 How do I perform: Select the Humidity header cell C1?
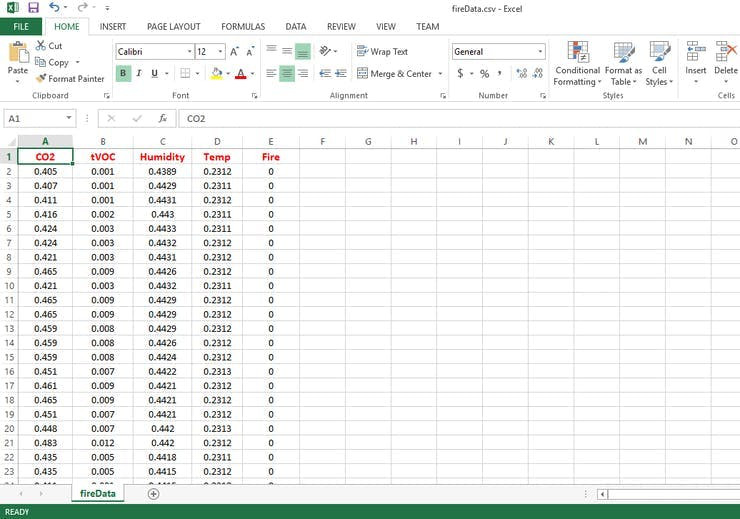162,157
